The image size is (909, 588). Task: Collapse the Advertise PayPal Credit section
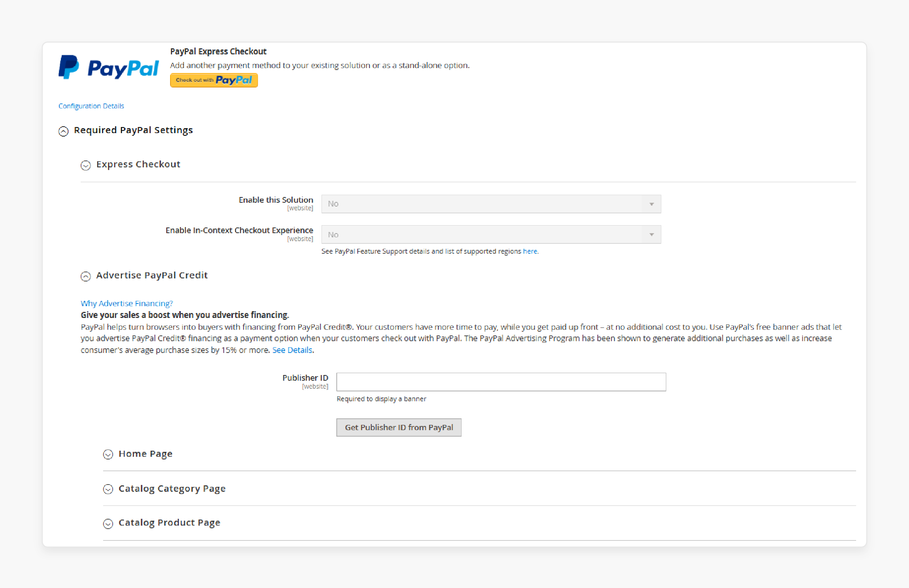point(144,275)
